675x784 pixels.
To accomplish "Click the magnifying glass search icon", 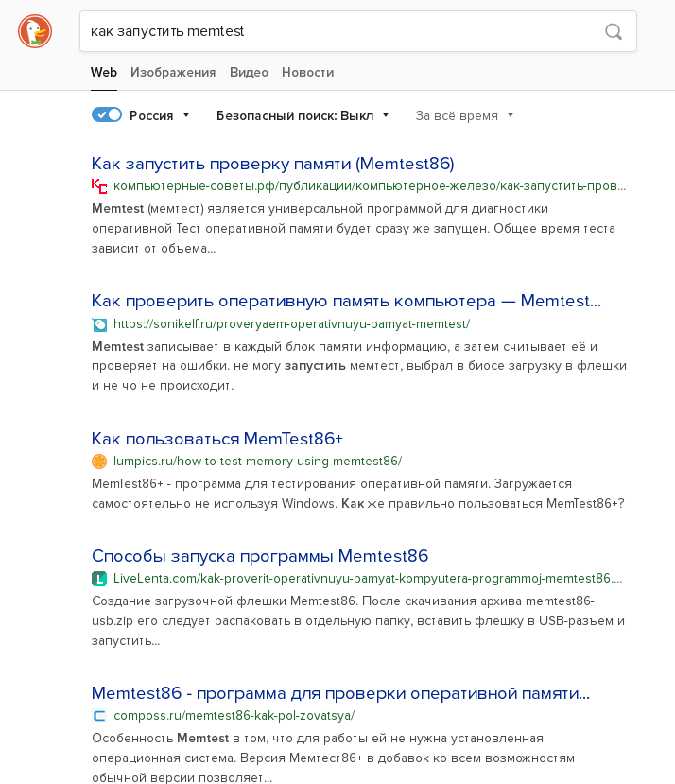I will (614, 32).
